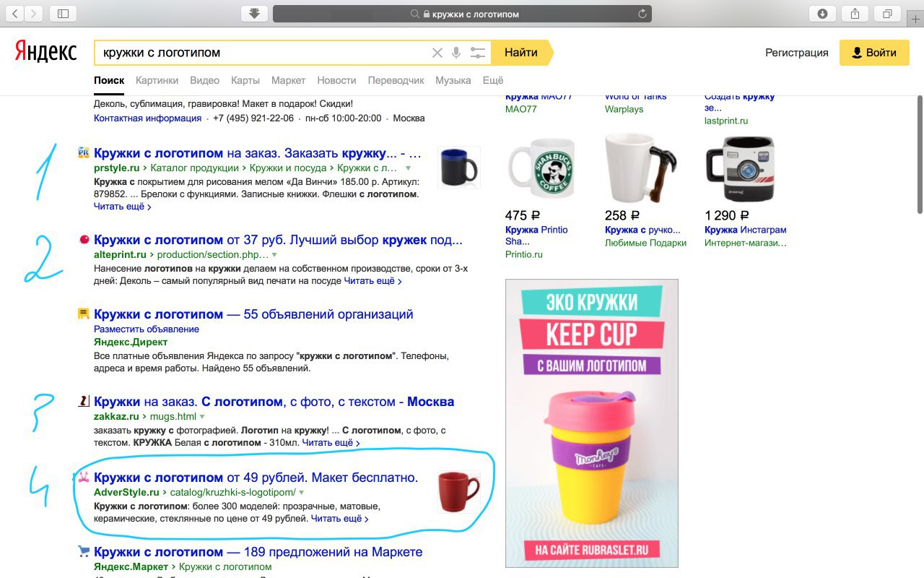Open the Pocket save extension icon

pos(254,14)
